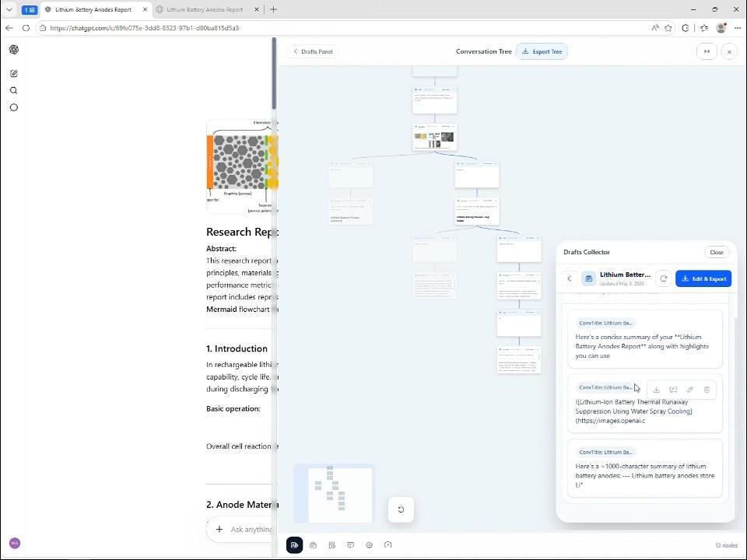Focus the Ask anything input field
This screenshot has height=560, width=747.
click(252, 529)
